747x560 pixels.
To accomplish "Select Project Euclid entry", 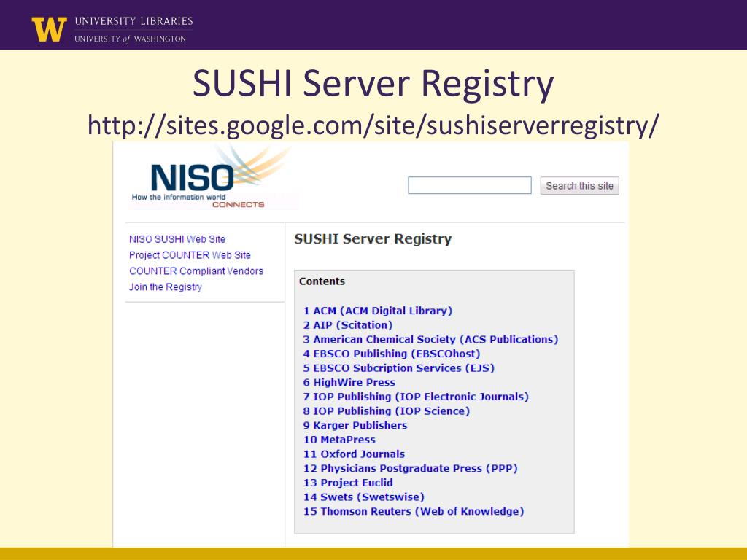I will coord(348,483).
